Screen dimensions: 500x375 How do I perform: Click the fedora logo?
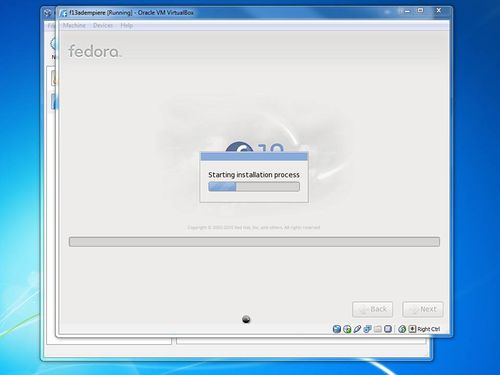pyautogui.click(x=95, y=51)
